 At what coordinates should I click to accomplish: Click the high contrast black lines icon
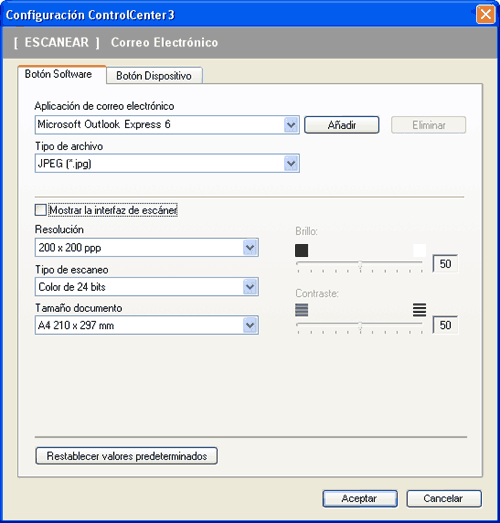419,310
